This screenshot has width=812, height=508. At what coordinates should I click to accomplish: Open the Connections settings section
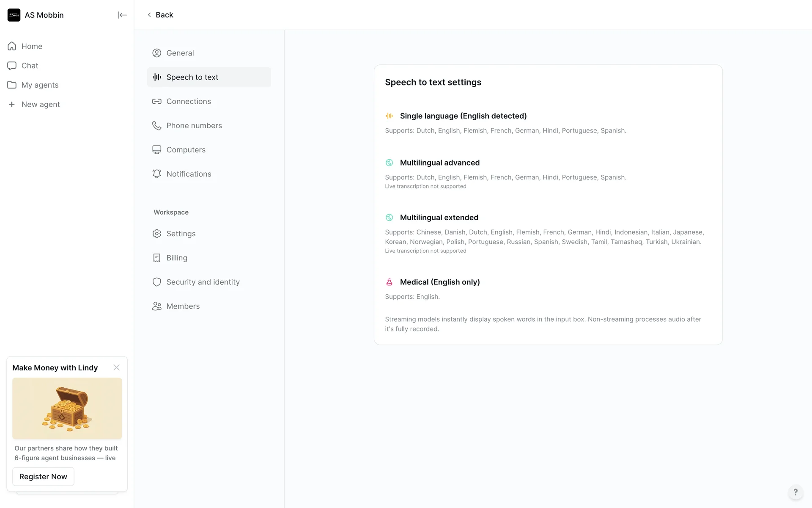188,102
